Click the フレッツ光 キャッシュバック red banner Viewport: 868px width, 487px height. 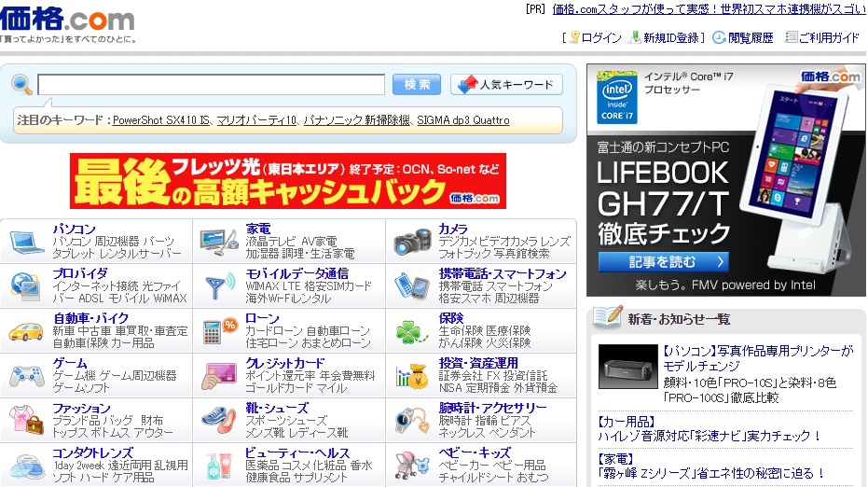[x=288, y=181]
